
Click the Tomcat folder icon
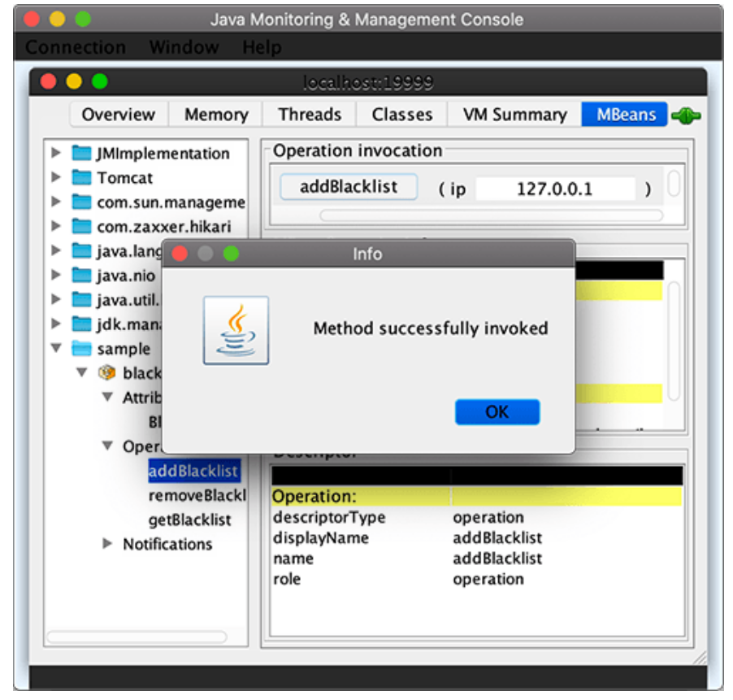pyautogui.click(x=82, y=177)
